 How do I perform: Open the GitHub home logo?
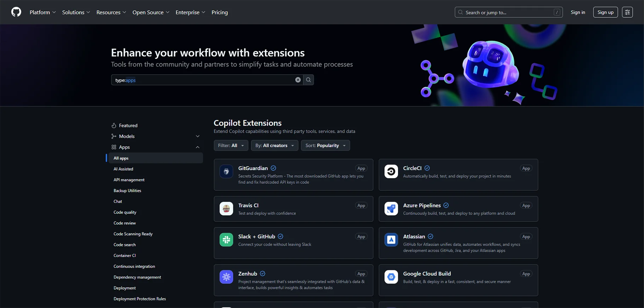[16, 12]
